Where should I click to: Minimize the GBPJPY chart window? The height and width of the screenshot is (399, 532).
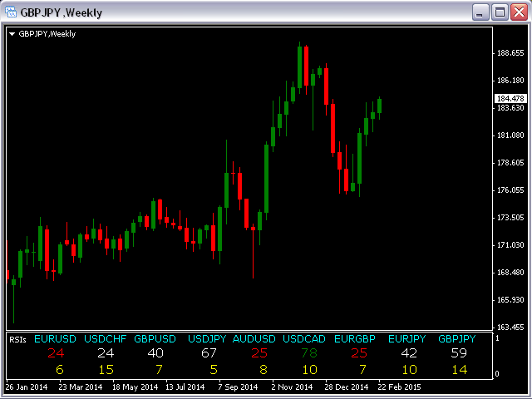[480, 12]
